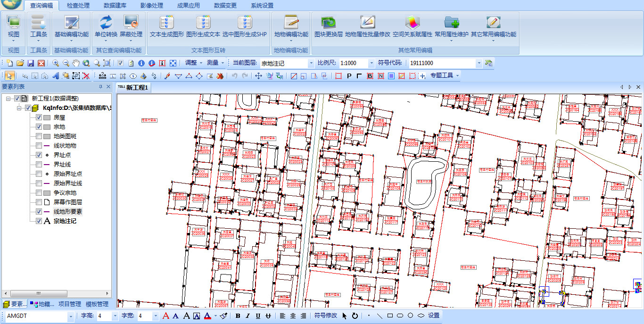Toggle the 界址点 layer checkbox
644x324 pixels.
point(39,155)
